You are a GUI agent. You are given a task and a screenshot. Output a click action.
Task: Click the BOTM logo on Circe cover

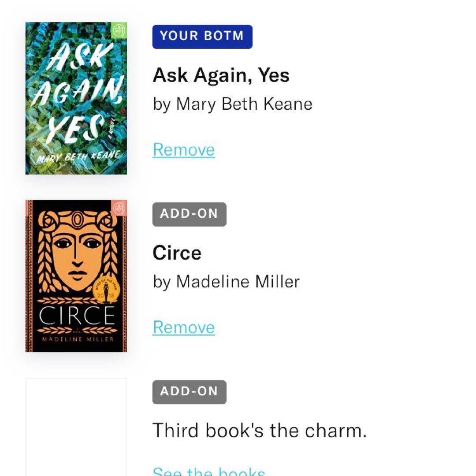pos(120,208)
